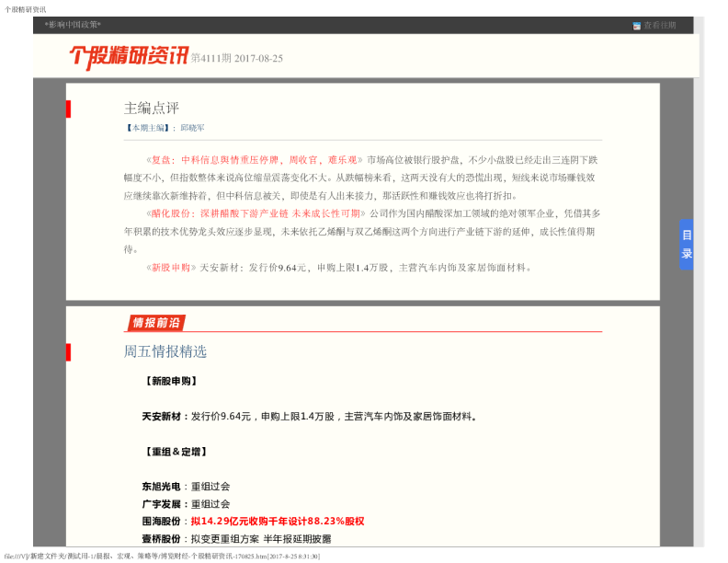Select the 主编点评 section heading

(152, 109)
